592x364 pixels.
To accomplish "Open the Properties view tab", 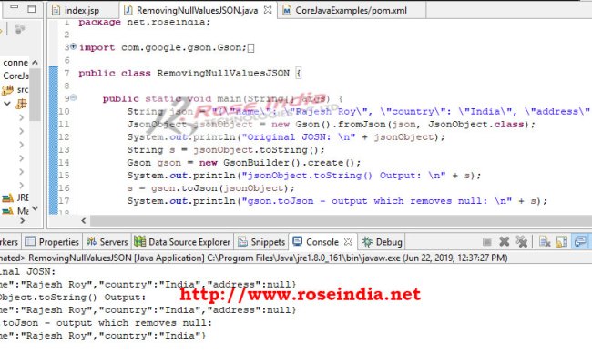I will (x=52, y=242).
